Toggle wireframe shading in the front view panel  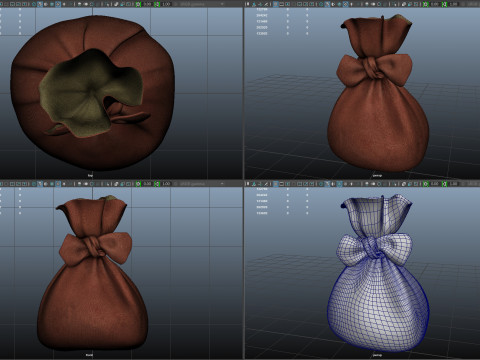tap(34, 184)
